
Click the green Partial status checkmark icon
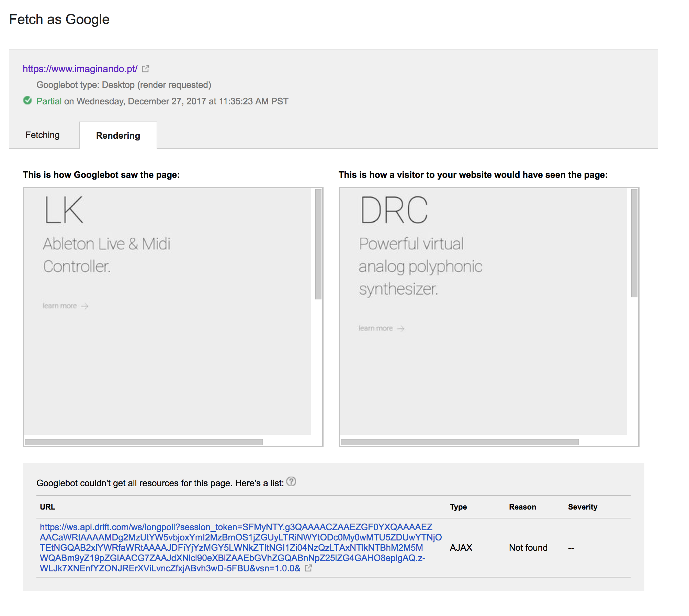click(x=27, y=101)
